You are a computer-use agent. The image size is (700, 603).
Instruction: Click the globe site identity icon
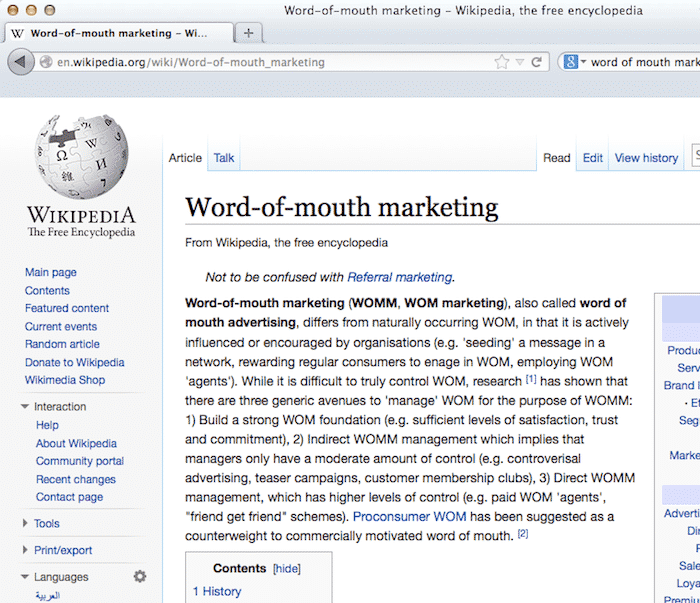pyautogui.click(x=46, y=62)
